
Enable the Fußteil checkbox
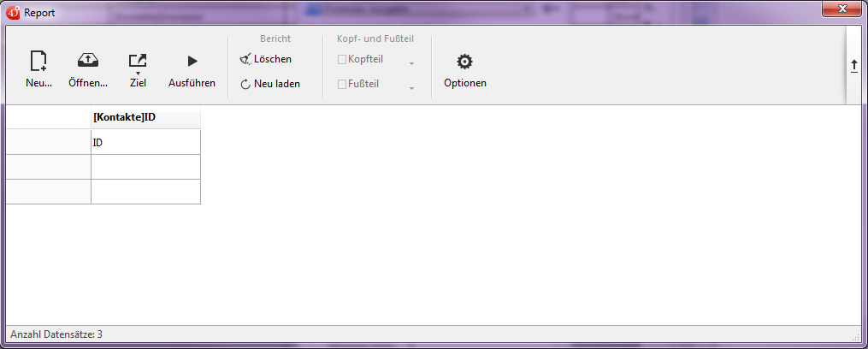click(342, 84)
